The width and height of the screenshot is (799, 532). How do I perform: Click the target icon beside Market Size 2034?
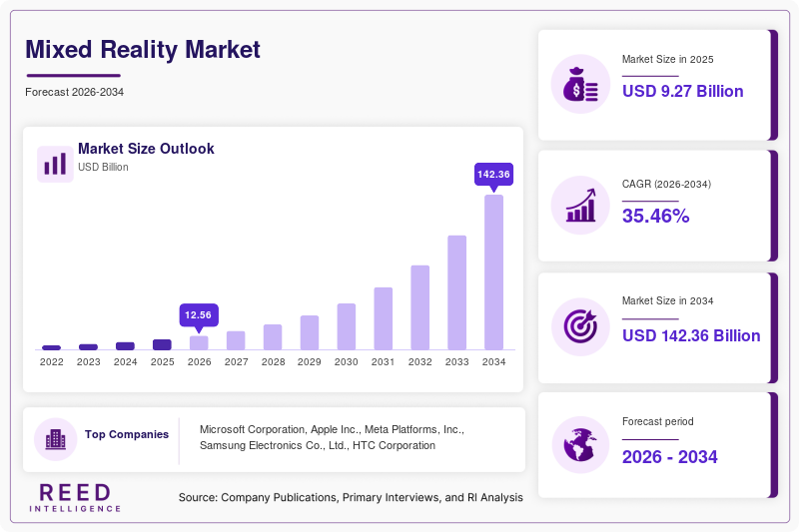[580, 326]
